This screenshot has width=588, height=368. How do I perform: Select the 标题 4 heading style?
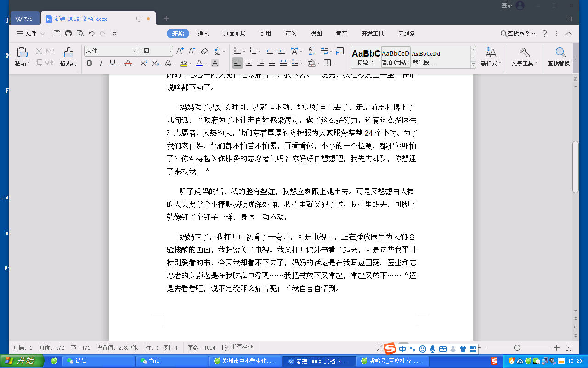(x=366, y=57)
